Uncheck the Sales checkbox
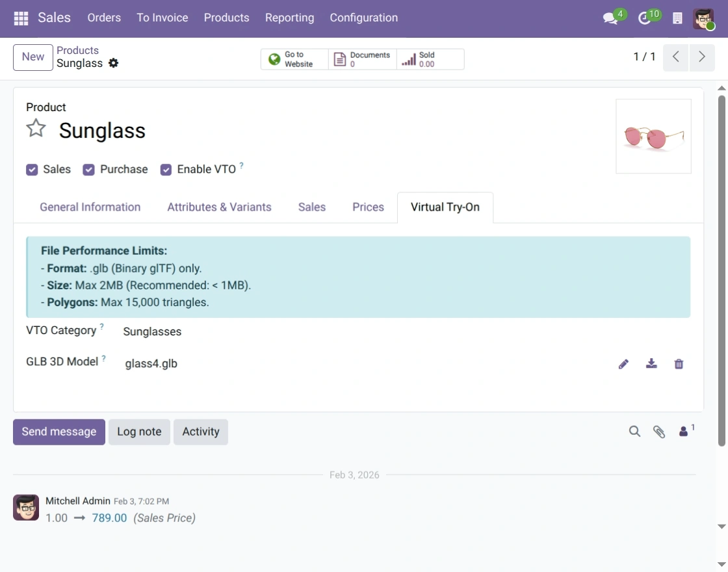The height and width of the screenshot is (572, 728). pyautogui.click(x=32, y=170)
